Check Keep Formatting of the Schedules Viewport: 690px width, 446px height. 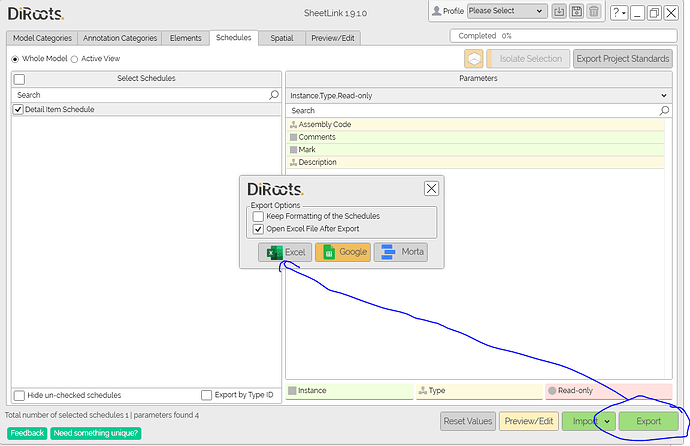pyautogui.click(x=258, y=216)
